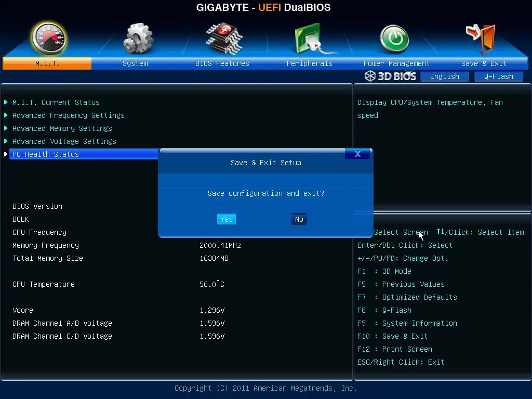
Task: Open the BIOS Features tab
Action: [x=222, y=63]
